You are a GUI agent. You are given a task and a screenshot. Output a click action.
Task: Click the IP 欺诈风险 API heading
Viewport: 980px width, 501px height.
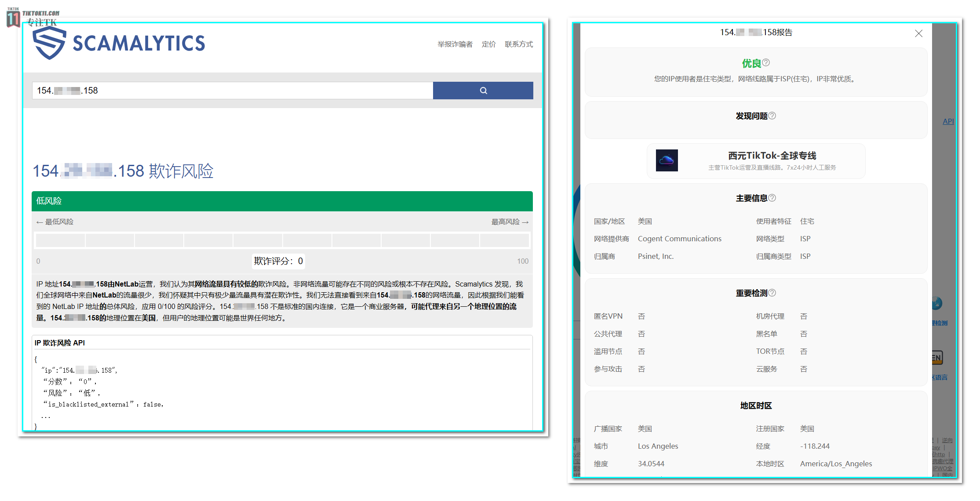point(60,343)
